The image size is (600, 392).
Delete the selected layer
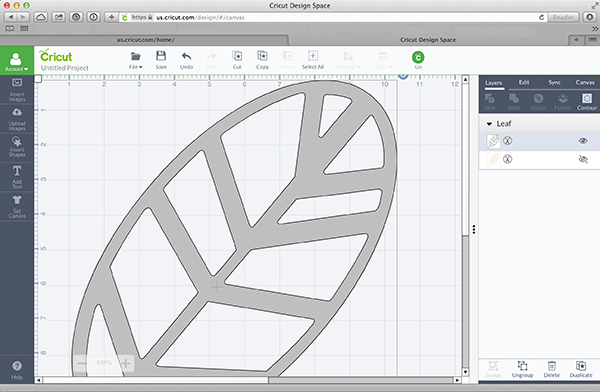(x=551, y=369)
